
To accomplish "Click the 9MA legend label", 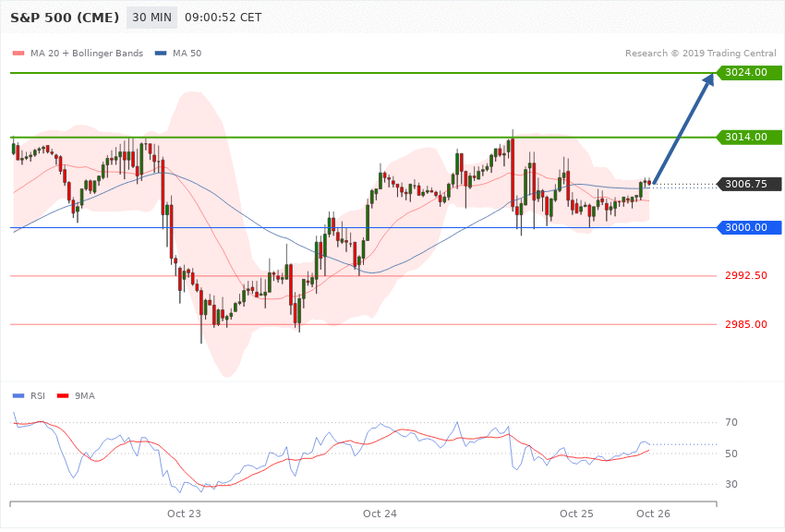I will click(x=85, y=396).
